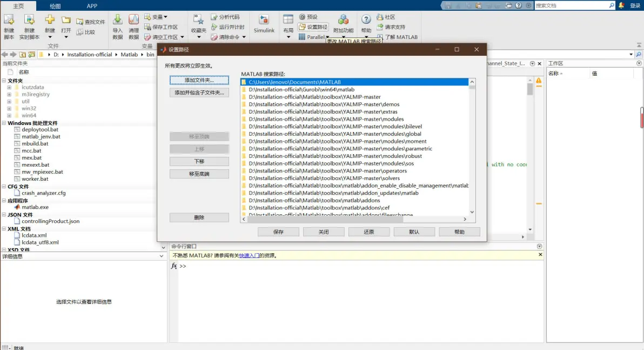644x350 pixels.
Task: Select mbuild.bat in the current folder list
Action: point(35,143)
